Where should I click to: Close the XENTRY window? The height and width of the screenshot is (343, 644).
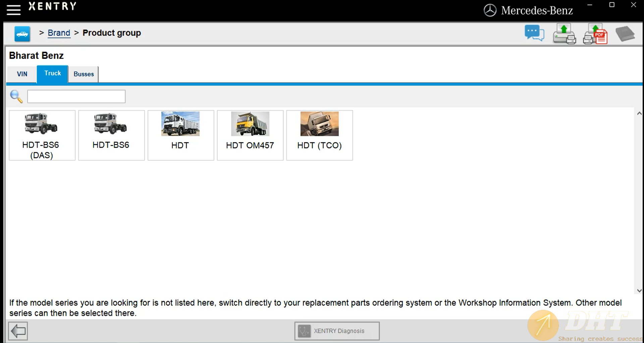[634, 5]
